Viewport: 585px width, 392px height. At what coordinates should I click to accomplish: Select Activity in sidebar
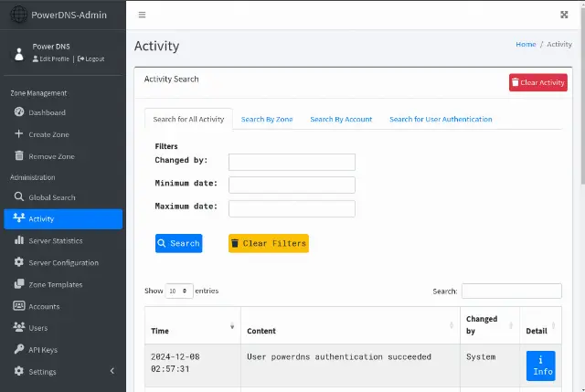click(63, 219)
